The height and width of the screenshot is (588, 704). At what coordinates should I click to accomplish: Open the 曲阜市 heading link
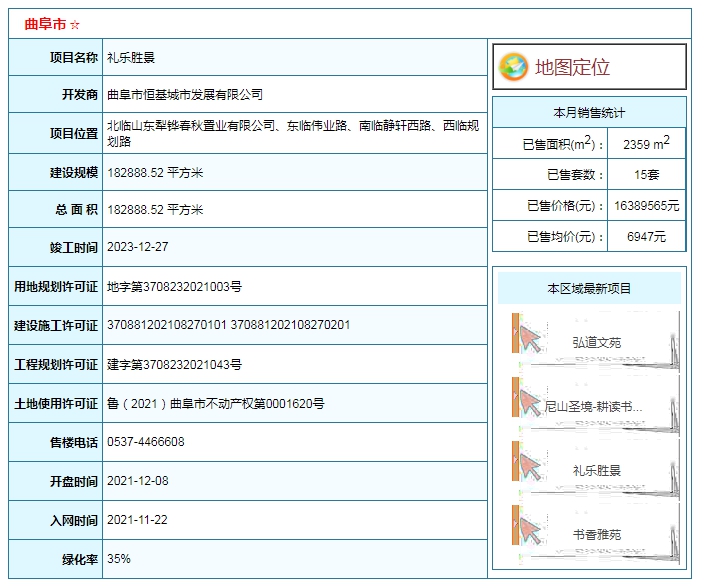point(45,24)
